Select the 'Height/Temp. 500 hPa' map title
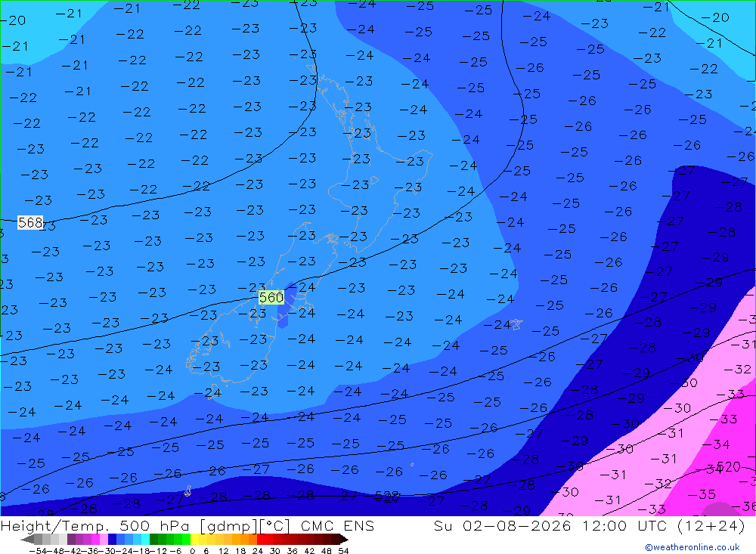 (x=95, y=525)
